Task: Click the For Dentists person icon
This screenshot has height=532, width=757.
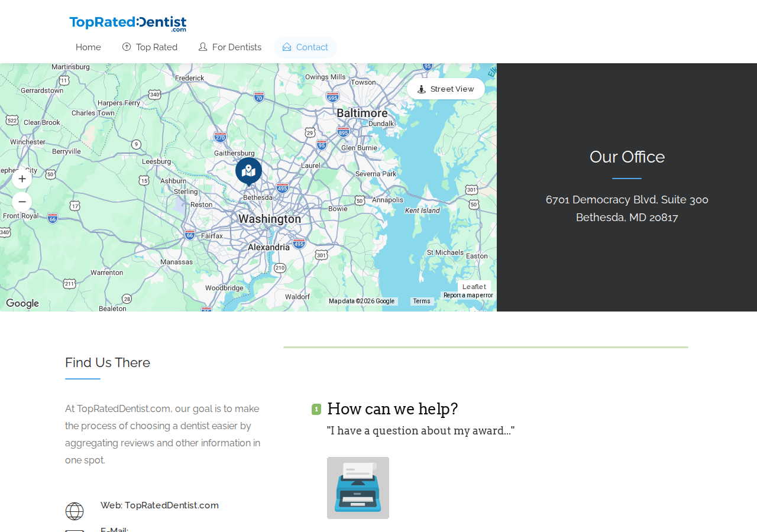Action: (203, 47)
